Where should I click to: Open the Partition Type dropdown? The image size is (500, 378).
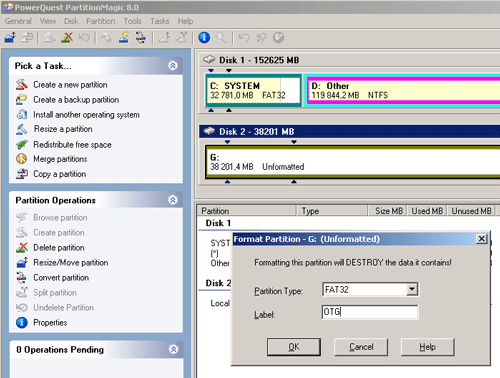[x=412, y=289]
